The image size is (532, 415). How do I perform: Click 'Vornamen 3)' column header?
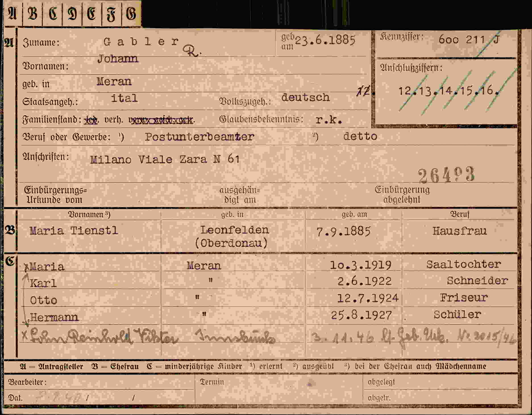[89, 214]
